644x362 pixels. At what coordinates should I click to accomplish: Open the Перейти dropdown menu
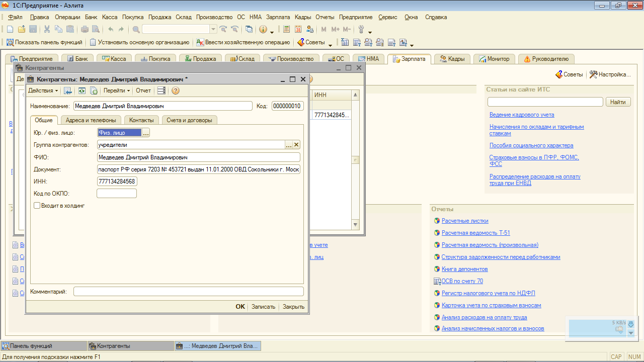click(x=117, y=90)
